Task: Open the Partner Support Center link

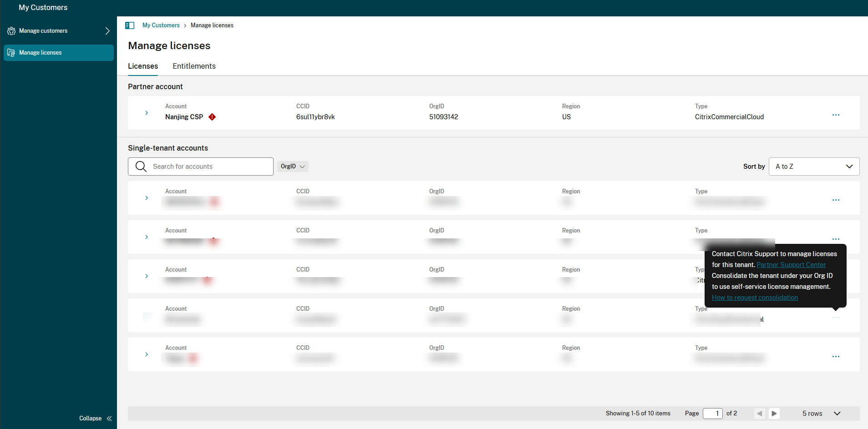Action: [791, 264]
